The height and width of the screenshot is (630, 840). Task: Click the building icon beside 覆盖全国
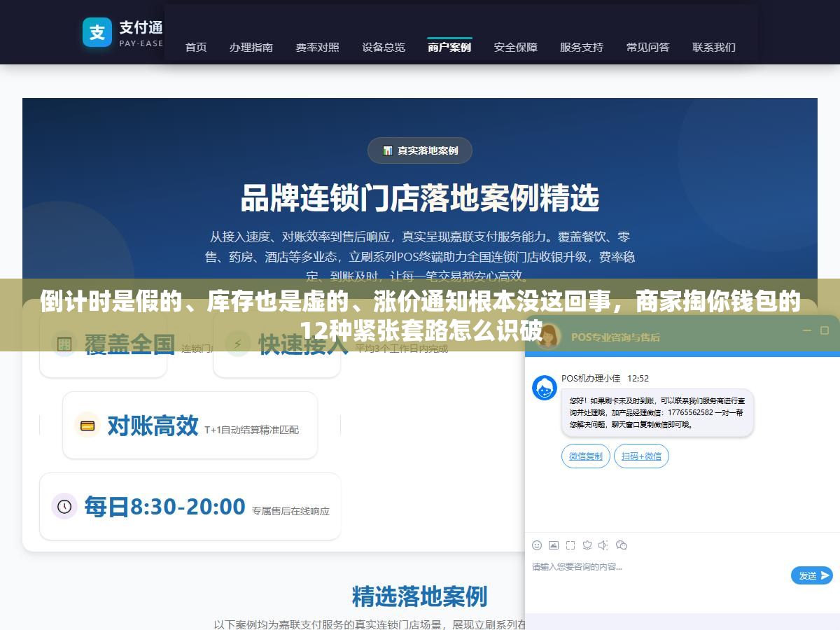(x=64, y=344)
